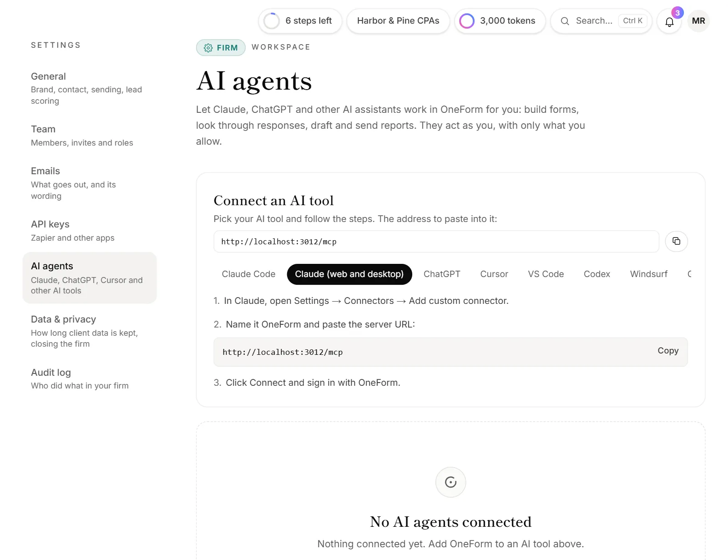728x560 pixels.
Task: Select the Claude Code tab
Action: tap(248, 274)
